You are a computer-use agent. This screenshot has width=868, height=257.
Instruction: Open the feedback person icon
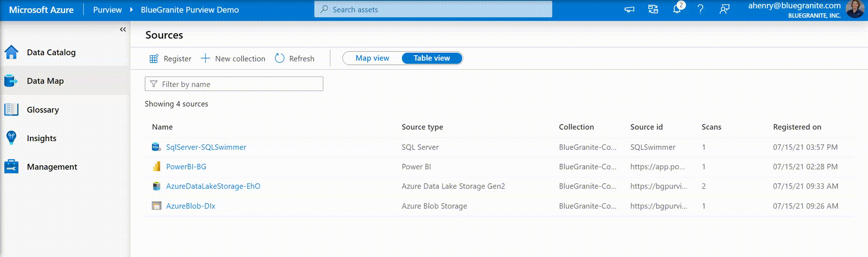(x=724, y=9)
